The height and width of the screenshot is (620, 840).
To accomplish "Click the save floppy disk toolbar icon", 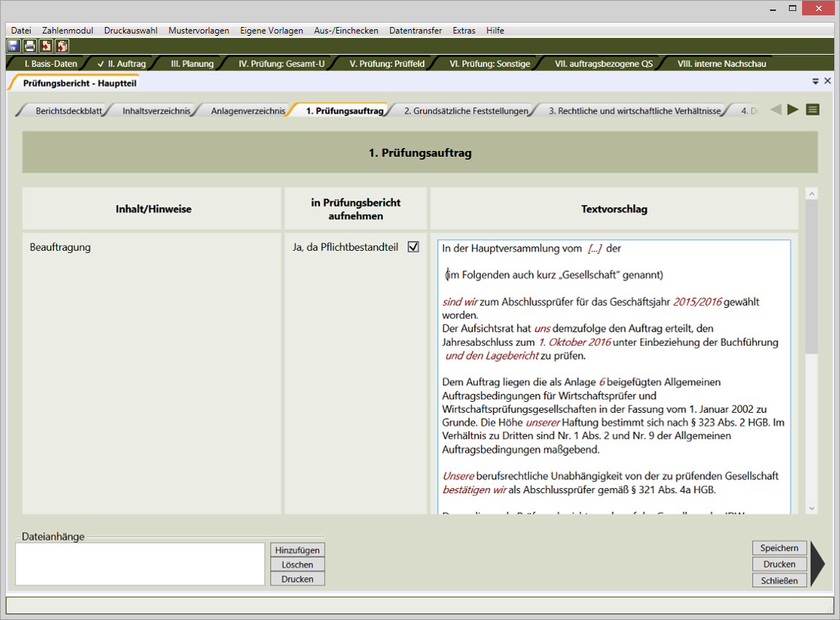I will [x=13, y=46].
